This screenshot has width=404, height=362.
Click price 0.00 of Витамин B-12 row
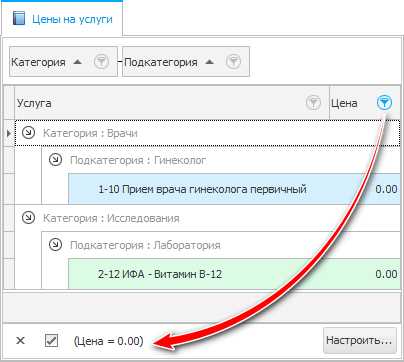tap(386, 274)
